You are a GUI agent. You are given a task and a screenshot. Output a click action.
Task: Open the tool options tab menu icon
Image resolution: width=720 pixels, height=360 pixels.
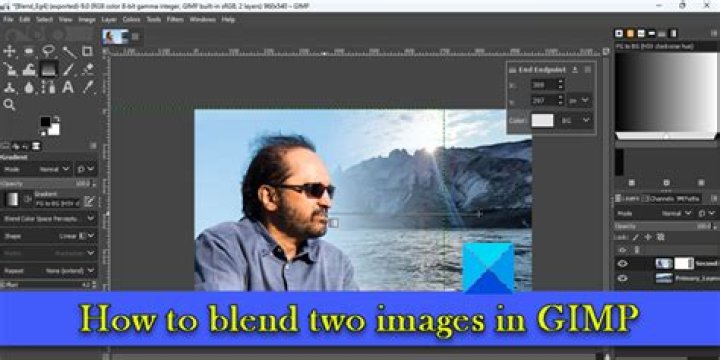[93, 146]
